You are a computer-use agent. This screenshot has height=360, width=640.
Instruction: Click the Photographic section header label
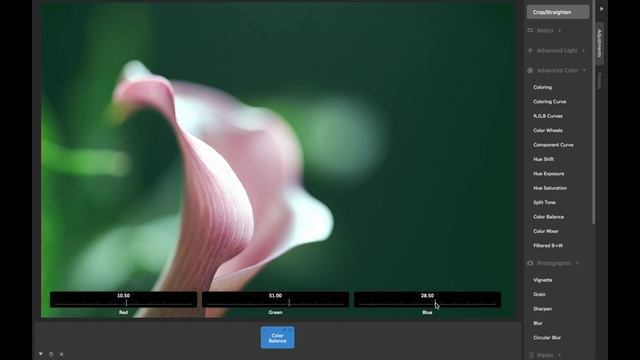point(554,263)
